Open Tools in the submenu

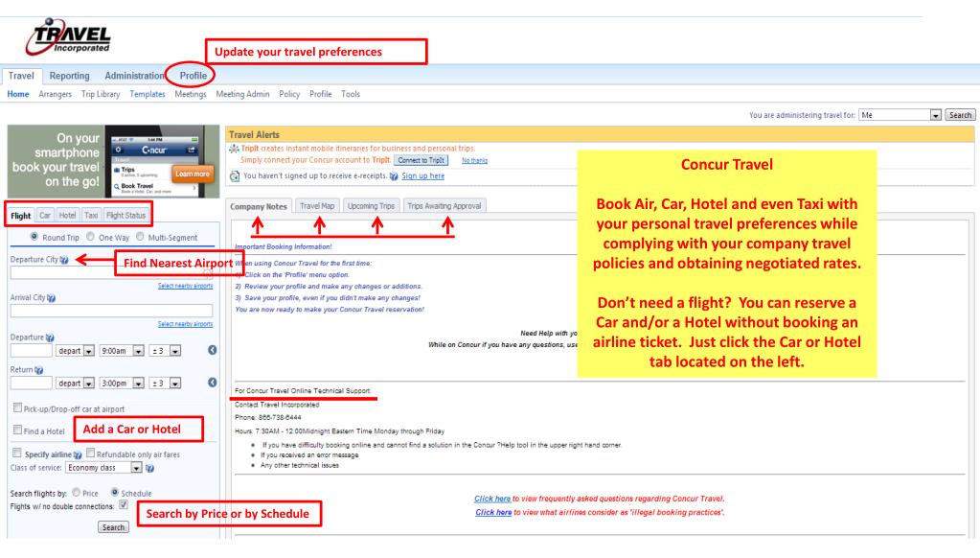coord(351,94)
